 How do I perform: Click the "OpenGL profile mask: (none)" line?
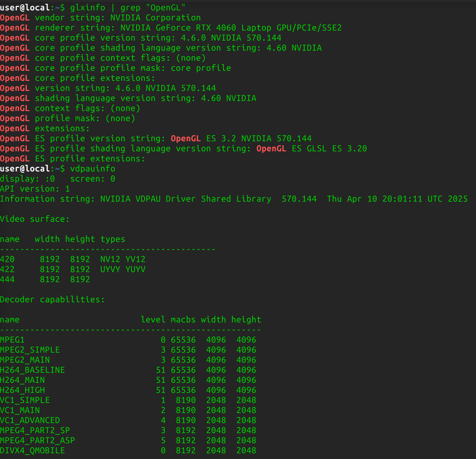coord(67,118)
